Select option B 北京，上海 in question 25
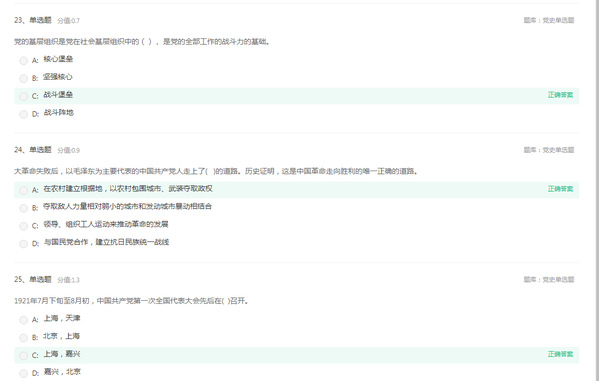599x381 pixels. click(x=23, y=337)
